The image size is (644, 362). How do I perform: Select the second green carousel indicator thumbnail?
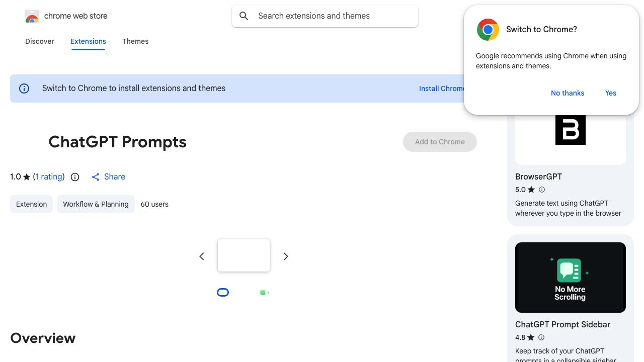264,293
